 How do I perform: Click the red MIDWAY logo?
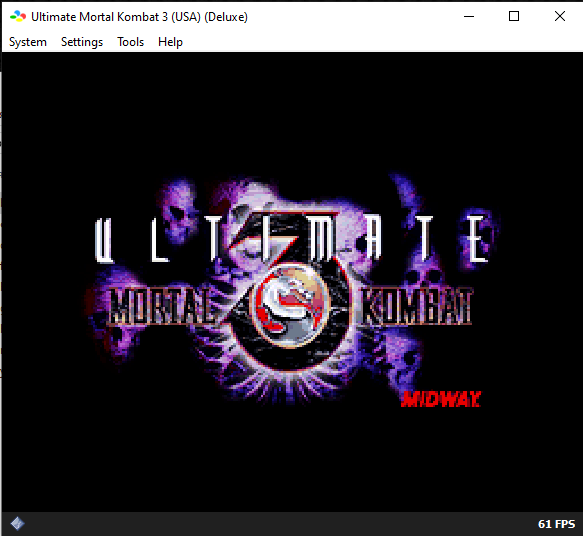pyautogui.click(x=441, y=400)
